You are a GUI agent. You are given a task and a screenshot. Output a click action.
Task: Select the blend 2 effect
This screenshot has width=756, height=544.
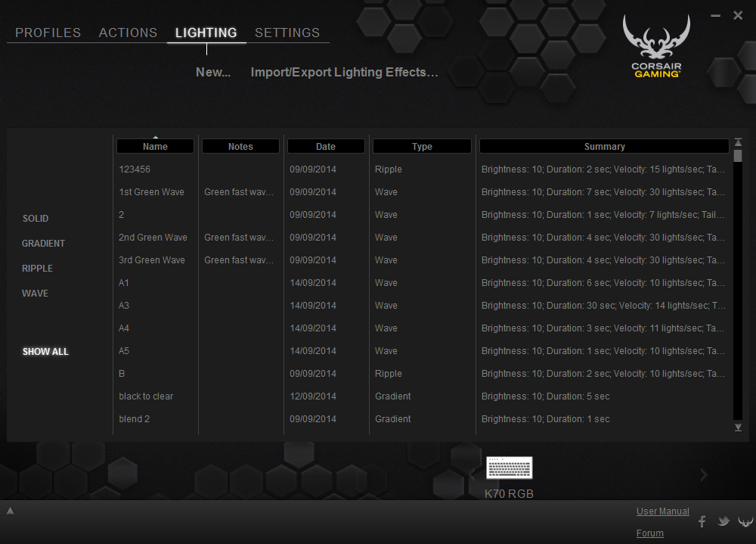coord(134,419)
